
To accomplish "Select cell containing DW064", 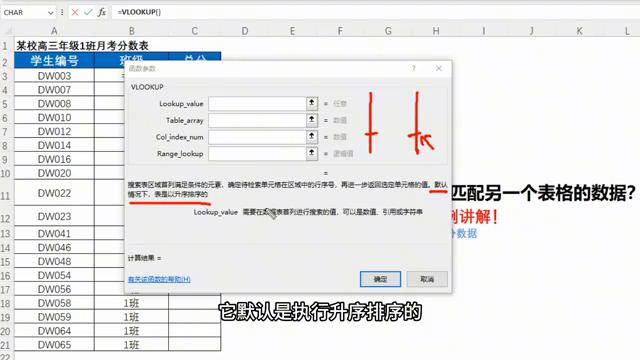I will point(54,331).
